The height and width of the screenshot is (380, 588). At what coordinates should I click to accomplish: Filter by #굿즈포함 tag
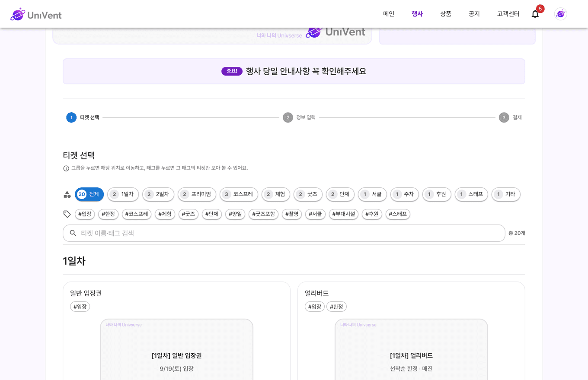pos(263,214)
